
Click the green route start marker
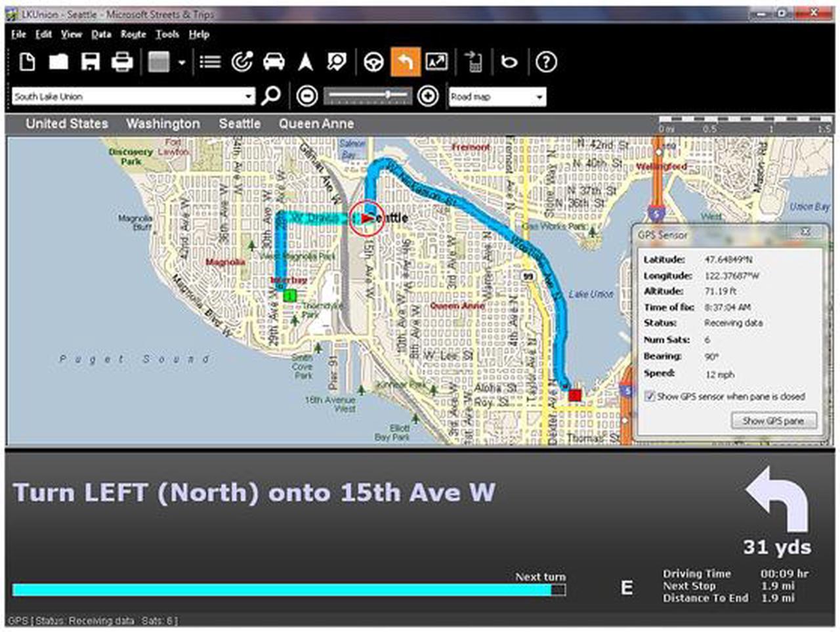(290, 296)
